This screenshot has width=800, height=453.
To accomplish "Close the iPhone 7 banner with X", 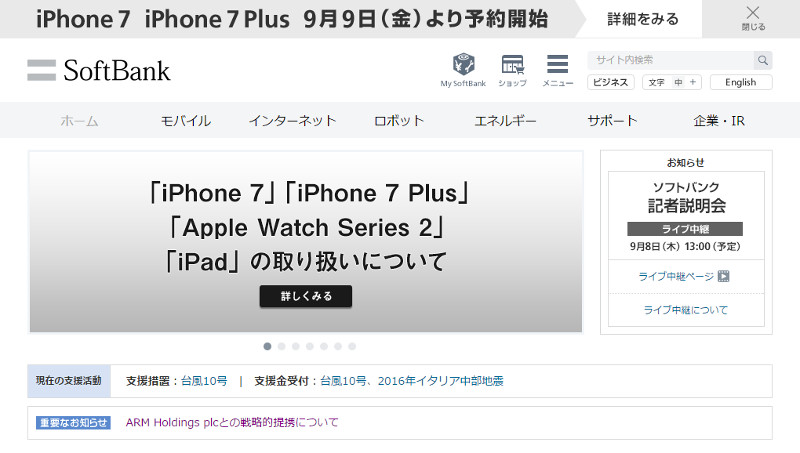I will coord(753,18).
